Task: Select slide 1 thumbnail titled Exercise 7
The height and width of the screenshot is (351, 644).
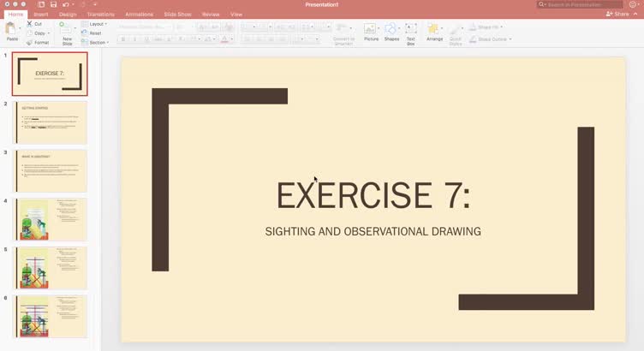Action: click(50, 74)
